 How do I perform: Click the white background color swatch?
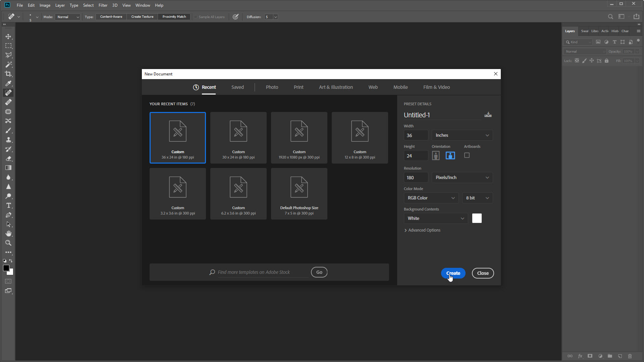[477, 218]
